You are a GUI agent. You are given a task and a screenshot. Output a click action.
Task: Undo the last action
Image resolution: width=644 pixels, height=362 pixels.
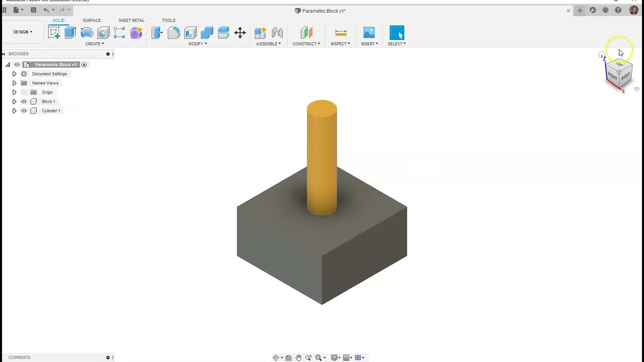point(46,10)
